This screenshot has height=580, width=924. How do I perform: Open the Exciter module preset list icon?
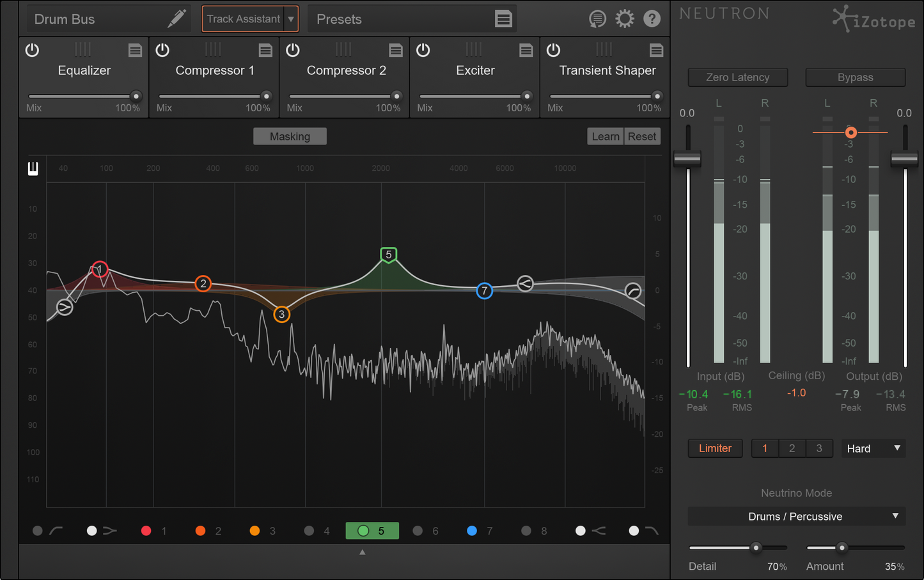click(x=526, y=51)
